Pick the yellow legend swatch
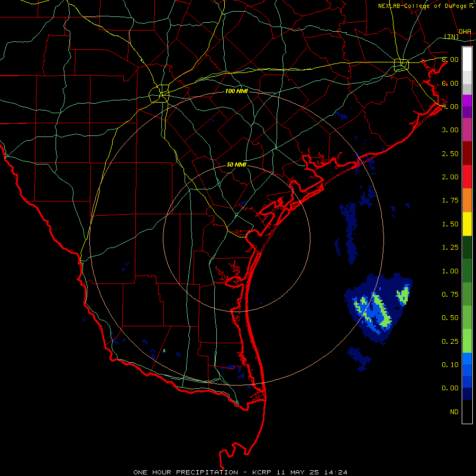The height and width of the screenshot is (476, 476). tap(467, 224)
